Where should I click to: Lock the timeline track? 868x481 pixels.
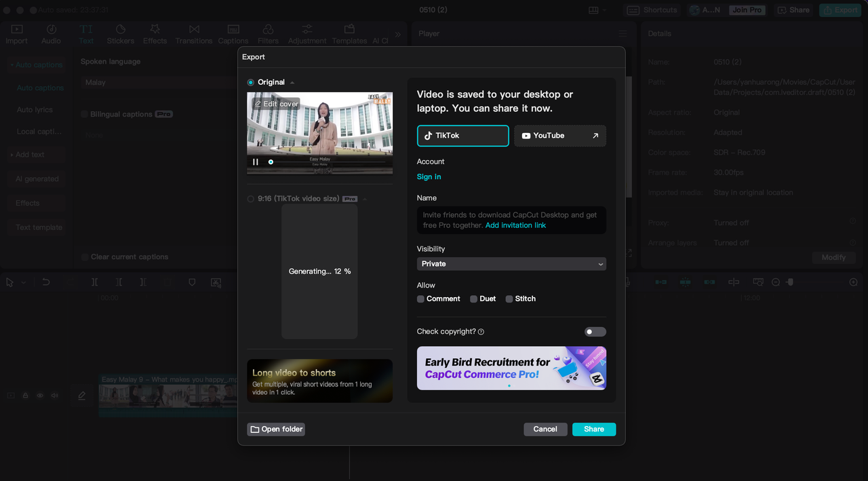click(x=25, y=396)
